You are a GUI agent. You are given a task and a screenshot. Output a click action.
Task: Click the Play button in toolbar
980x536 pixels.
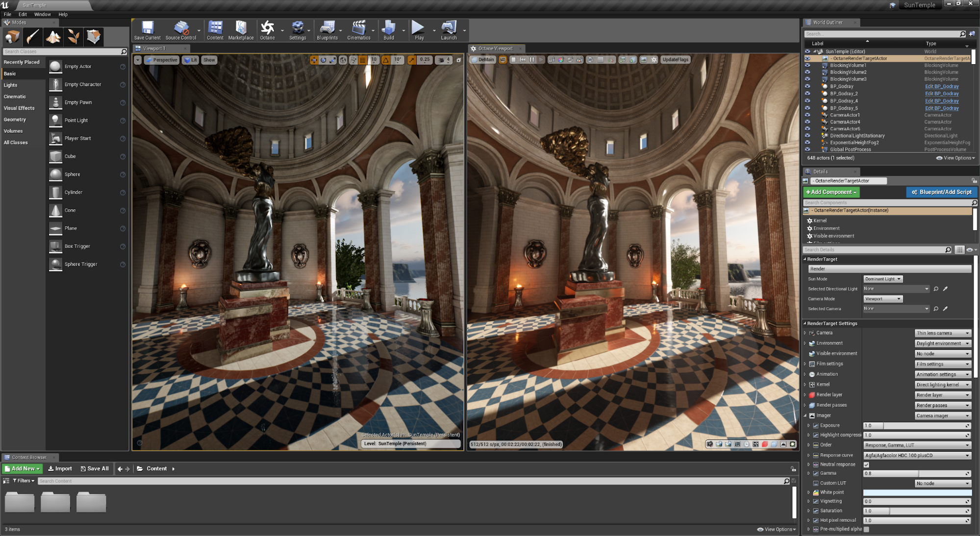tap(418, 30)
